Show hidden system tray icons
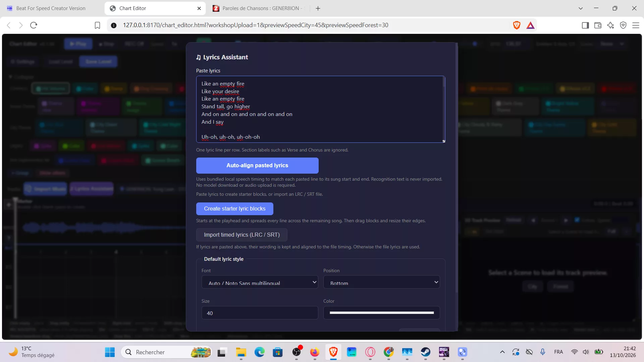Image resolution: width=644 pixels, height=362 pixels. point(502,352)
